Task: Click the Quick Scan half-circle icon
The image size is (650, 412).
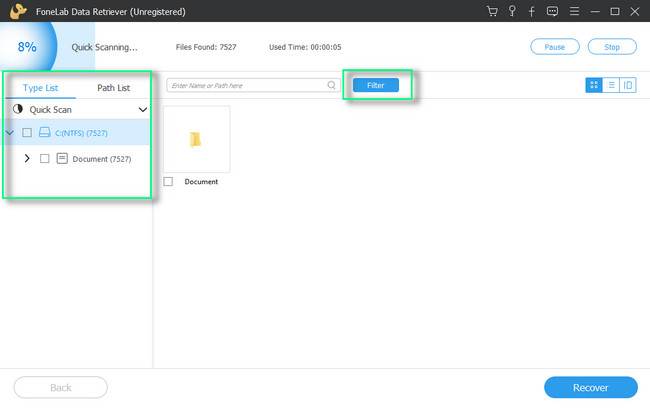Action: coord(18,109)
